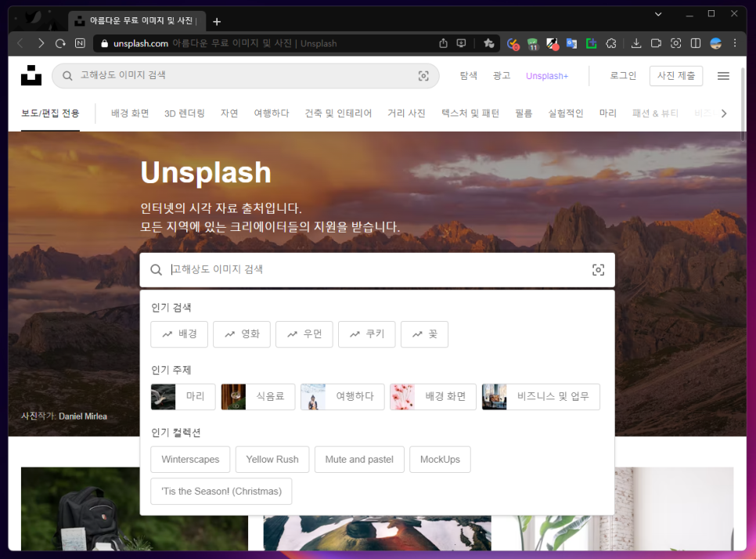Viewport: 756px width, 559px height.
Task: Select trending search 우먼
Action: (x=304, y=334)
